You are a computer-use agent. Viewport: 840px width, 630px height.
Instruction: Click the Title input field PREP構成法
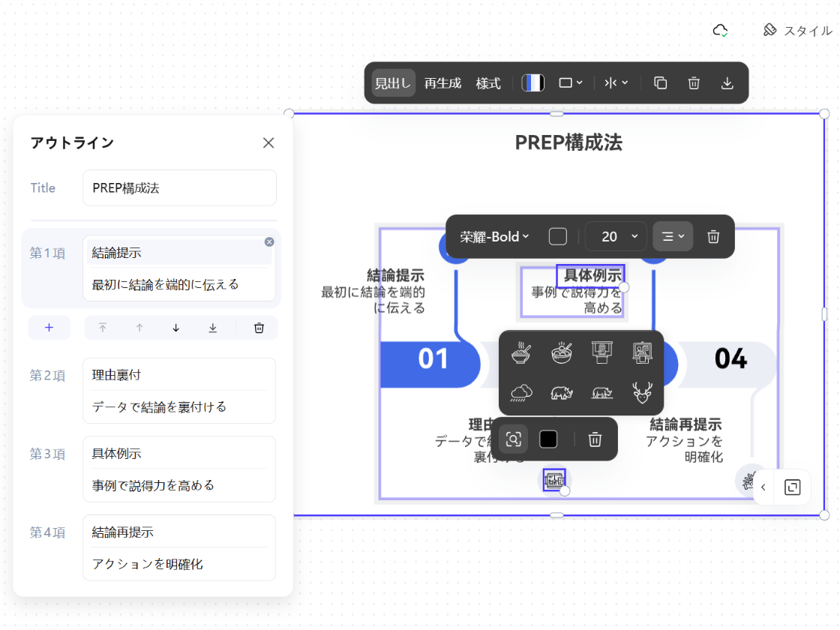(x=179, y=188)
